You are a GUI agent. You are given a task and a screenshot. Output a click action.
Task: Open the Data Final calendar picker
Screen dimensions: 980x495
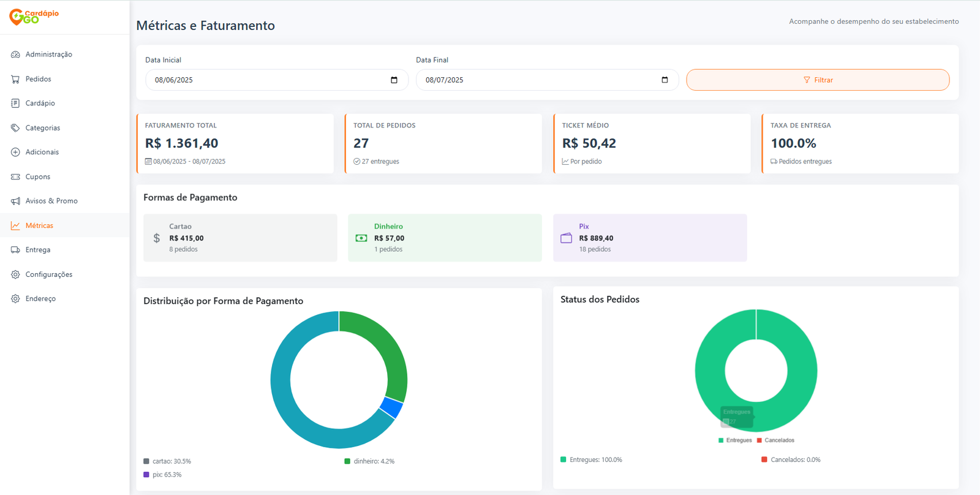tap(665, 80)
